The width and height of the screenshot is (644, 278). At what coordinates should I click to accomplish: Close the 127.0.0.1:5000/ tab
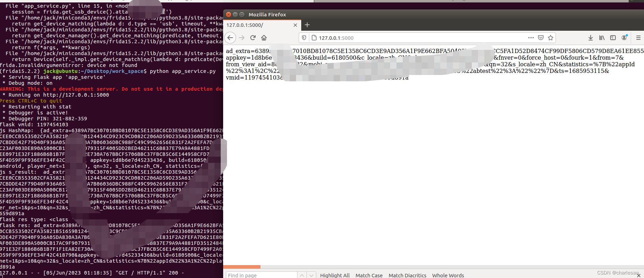(295, 25)
